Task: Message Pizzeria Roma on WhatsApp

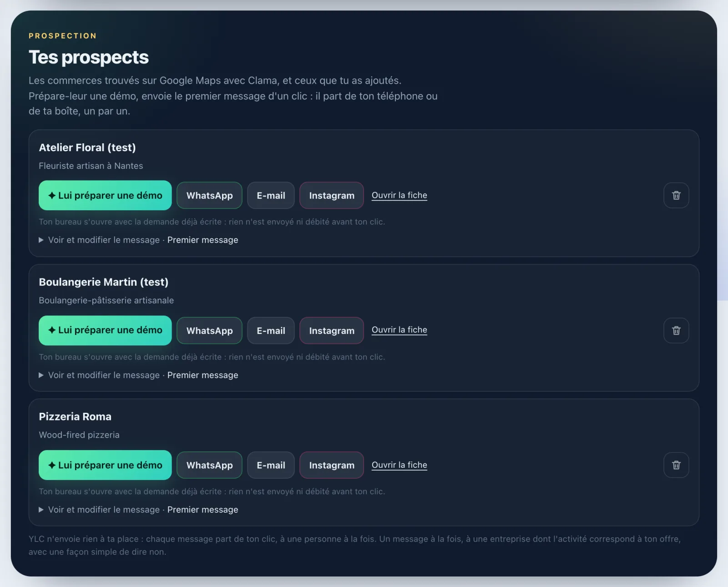Action: pos(209,465)
